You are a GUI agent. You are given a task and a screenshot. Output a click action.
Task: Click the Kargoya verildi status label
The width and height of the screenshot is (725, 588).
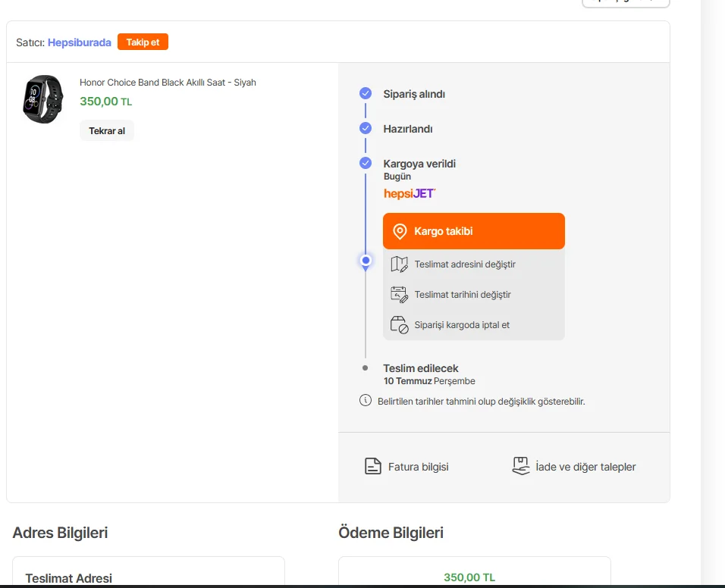419,164
